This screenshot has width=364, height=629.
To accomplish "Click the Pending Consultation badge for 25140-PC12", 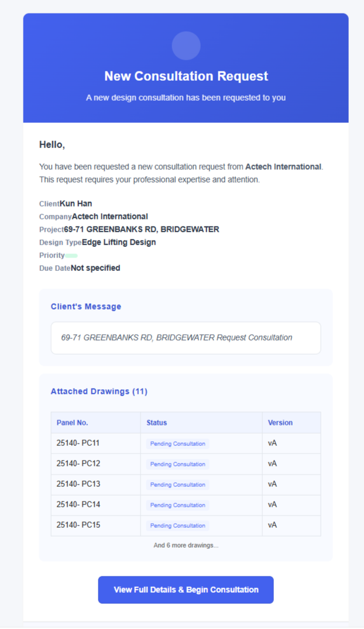I will (177, 464).
